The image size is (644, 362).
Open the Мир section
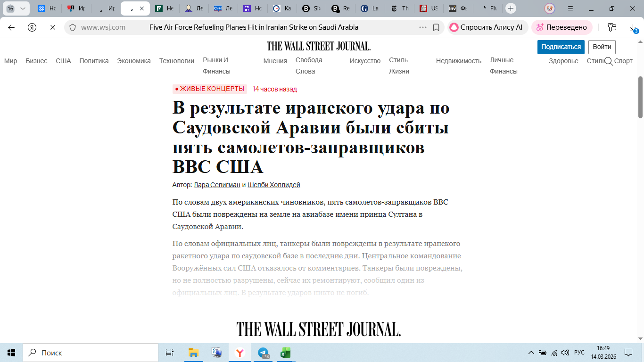[10, 61]
